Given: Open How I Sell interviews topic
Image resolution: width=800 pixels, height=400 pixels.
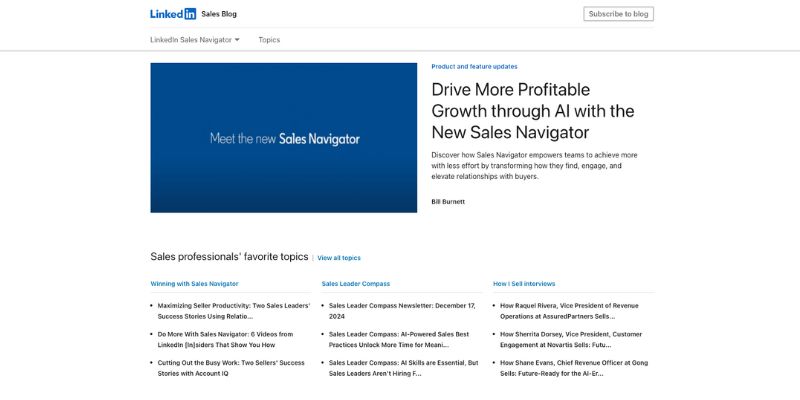Looking at the screenshot, I should [524, 284].
